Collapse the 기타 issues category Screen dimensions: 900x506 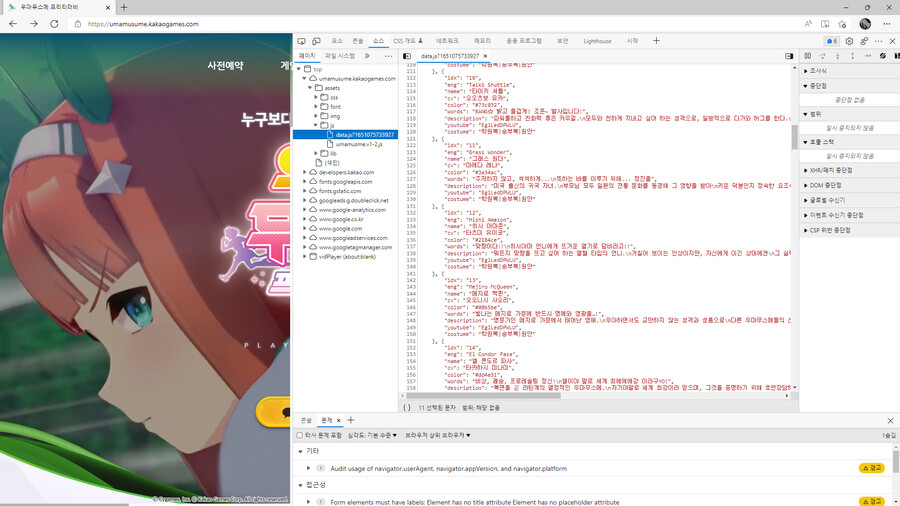click(300, 451)
